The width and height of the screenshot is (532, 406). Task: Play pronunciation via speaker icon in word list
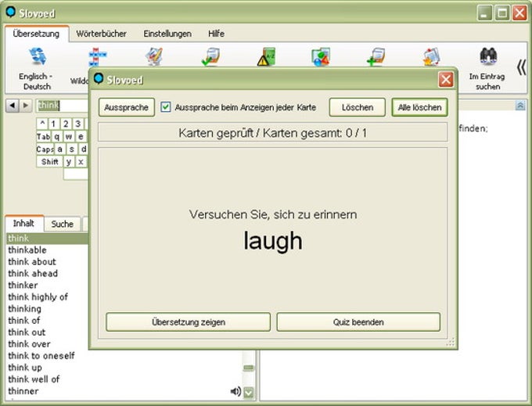[235, 391]
